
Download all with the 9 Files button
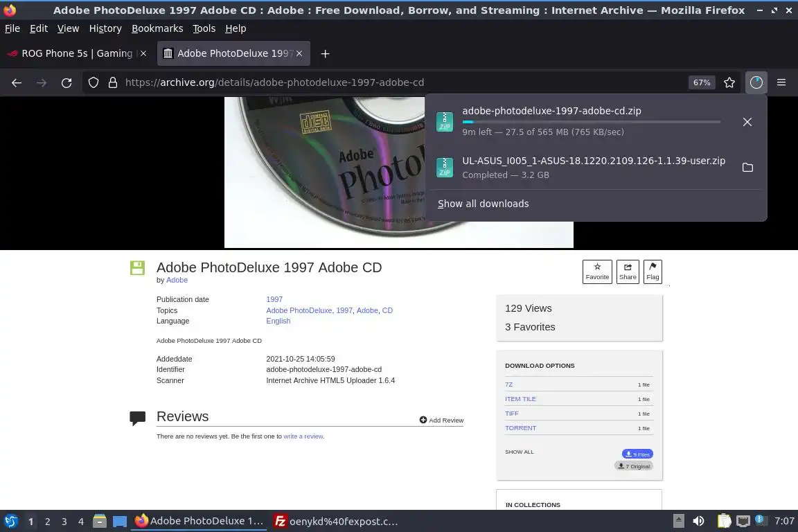pos(637,454)
